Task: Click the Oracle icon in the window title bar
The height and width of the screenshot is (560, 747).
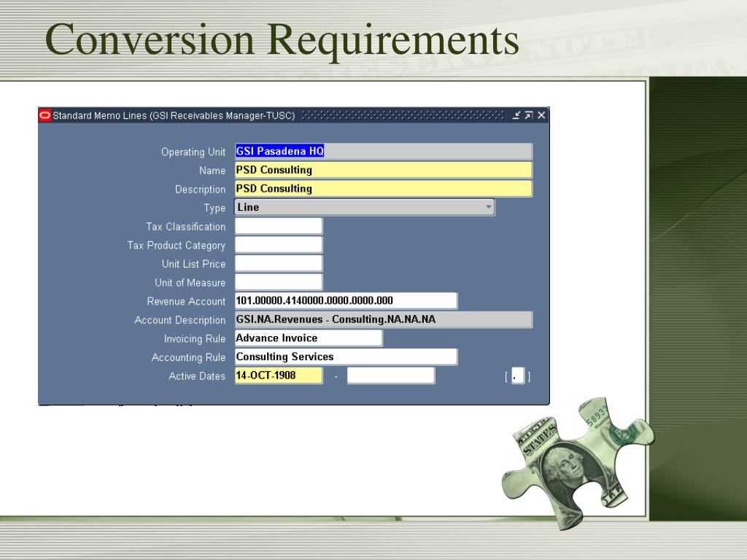Action: (44, 115)
